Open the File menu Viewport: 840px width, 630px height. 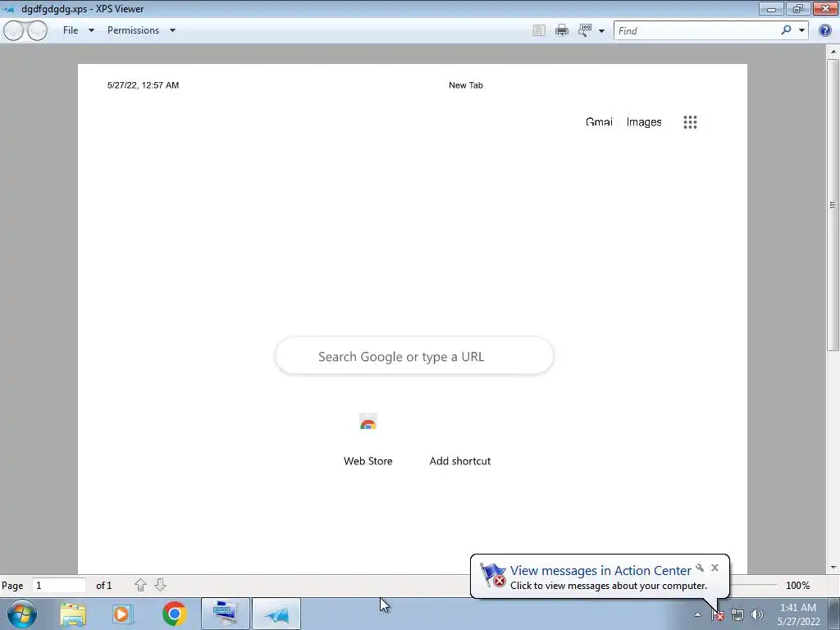(x=71, y=30)
